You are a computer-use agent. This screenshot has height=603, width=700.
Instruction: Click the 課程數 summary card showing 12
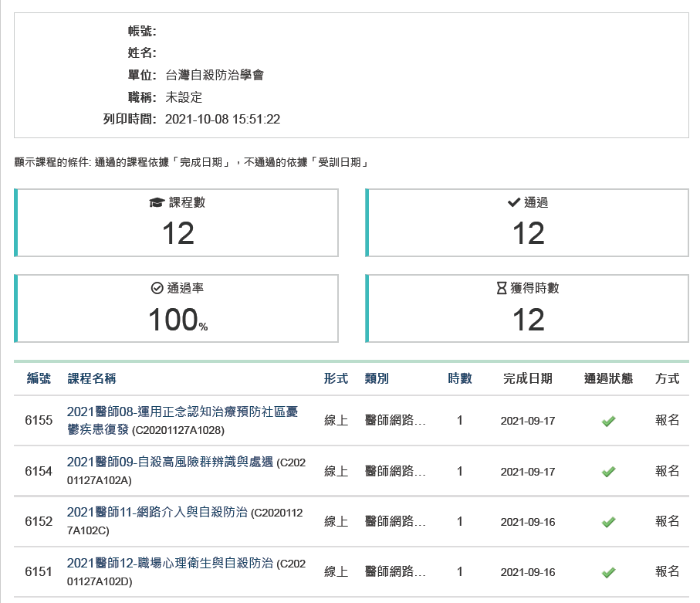tap(177, 223)
